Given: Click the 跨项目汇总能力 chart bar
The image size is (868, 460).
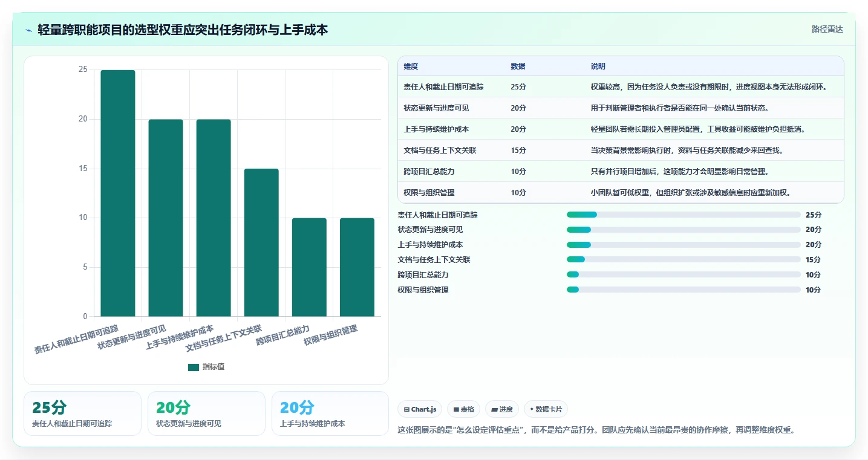Looking at the screenshot, I should (x=309, y=267).
